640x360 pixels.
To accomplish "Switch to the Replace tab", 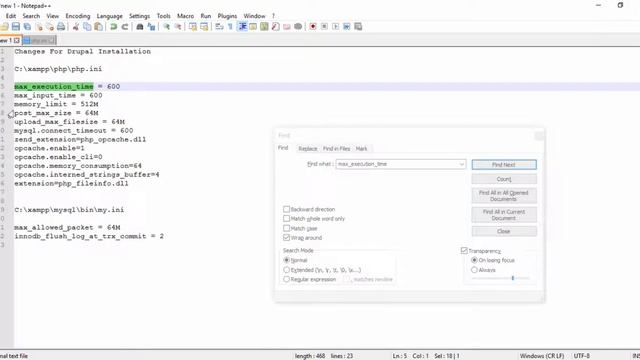I will 308,149.
